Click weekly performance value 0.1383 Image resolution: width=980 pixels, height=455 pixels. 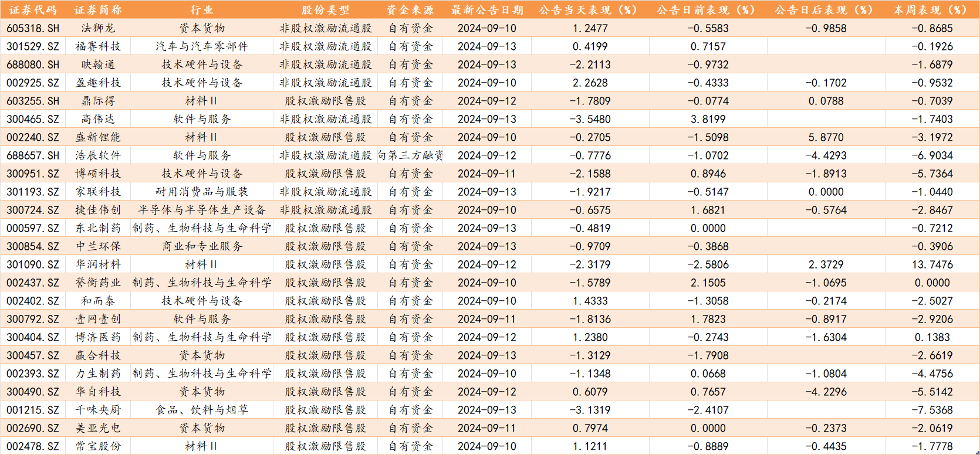[932, 337]
